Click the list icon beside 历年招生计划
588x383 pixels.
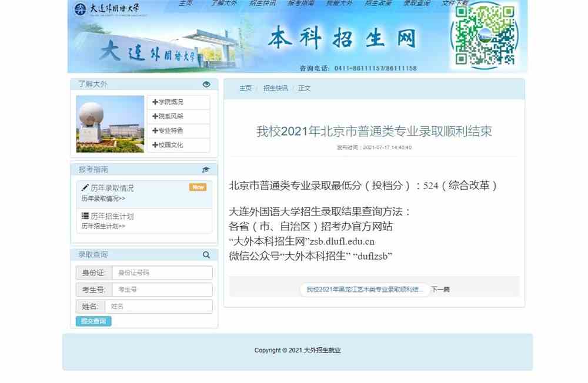click(x=85, y=216)
